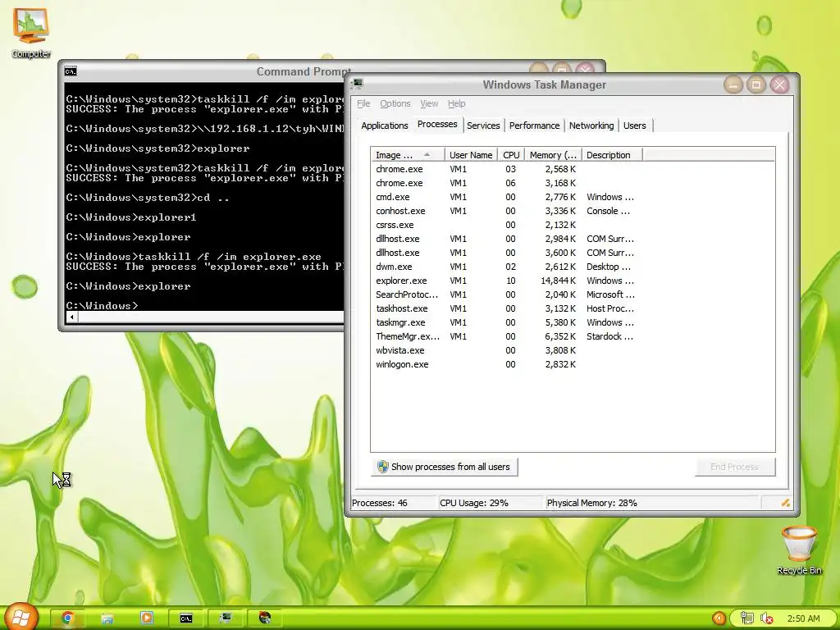
Task: Select the csrss.exe process row
Action: pyautogui.click(x=572, y=225)
